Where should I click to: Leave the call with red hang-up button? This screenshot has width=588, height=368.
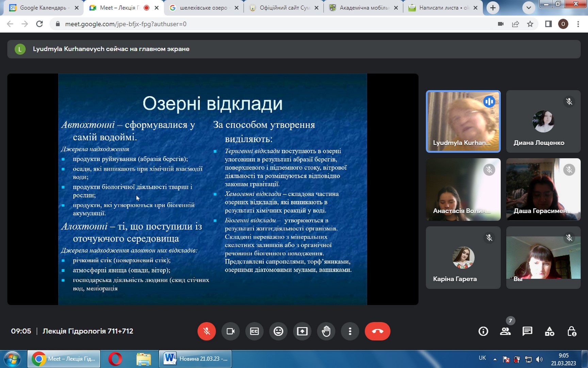(377, 331)
